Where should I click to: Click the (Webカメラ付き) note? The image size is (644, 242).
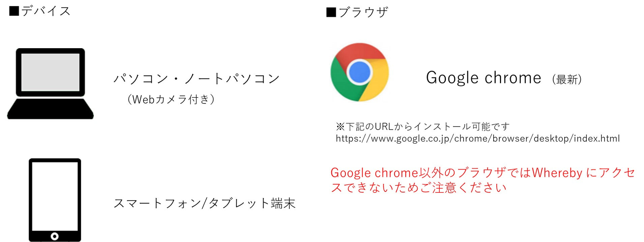tap(171, 99)
